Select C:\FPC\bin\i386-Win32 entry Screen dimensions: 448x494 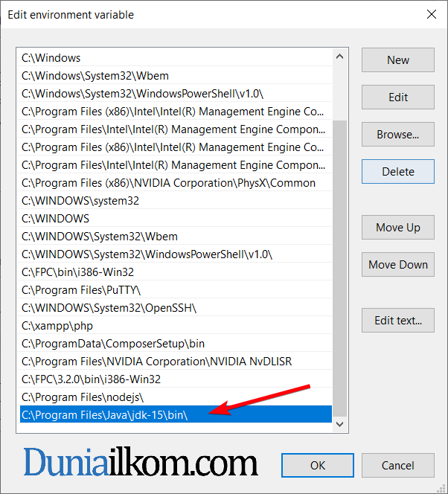tap(176, 272)
